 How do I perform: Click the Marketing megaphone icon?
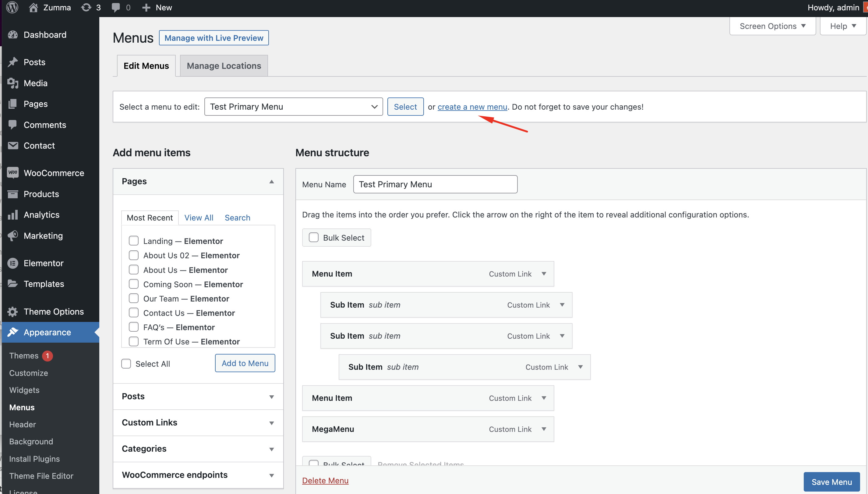13,235
